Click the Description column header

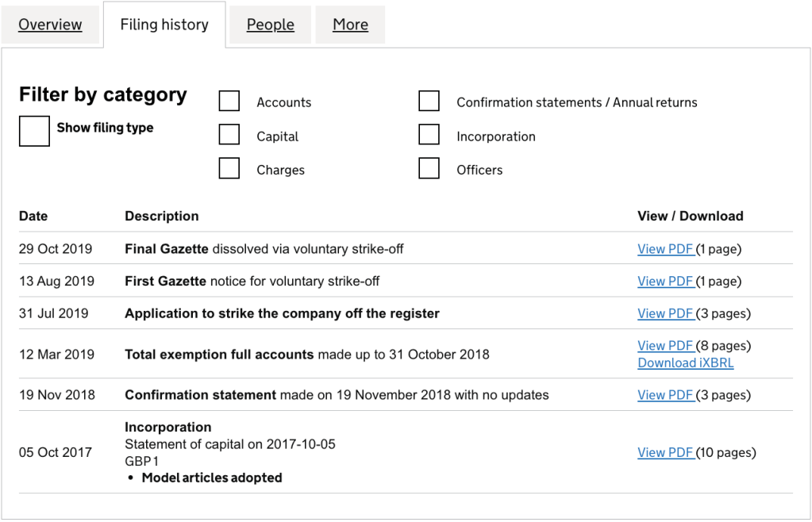[162, 216]
